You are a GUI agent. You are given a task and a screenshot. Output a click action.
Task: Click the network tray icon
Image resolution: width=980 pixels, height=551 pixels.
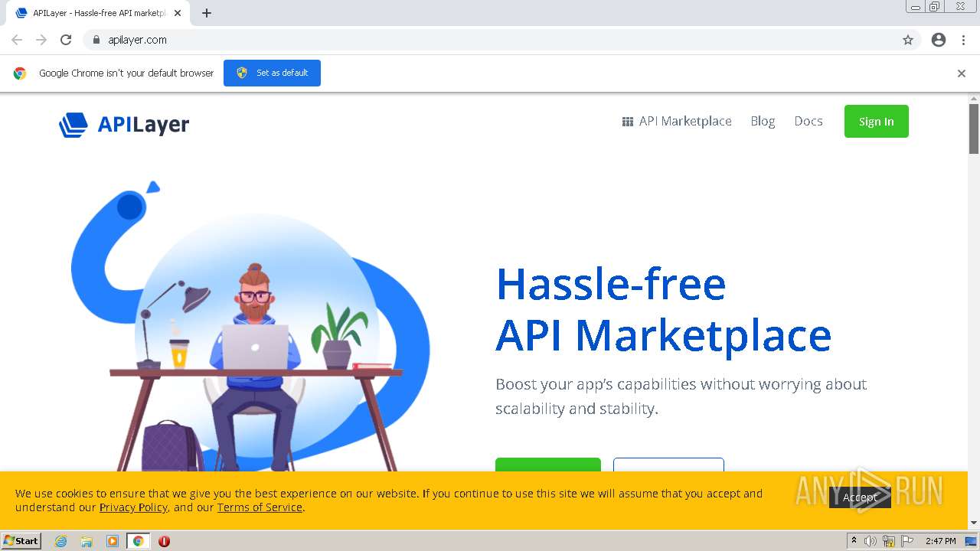(889, 541)
